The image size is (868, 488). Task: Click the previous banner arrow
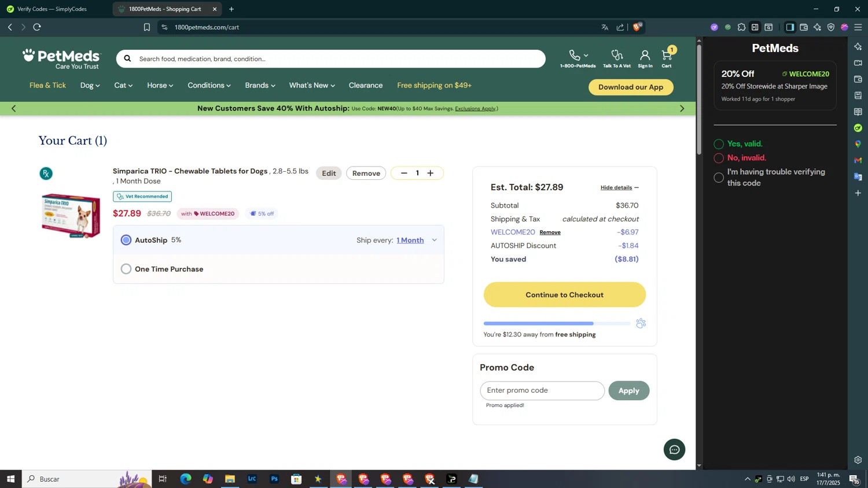pos(14,109)
